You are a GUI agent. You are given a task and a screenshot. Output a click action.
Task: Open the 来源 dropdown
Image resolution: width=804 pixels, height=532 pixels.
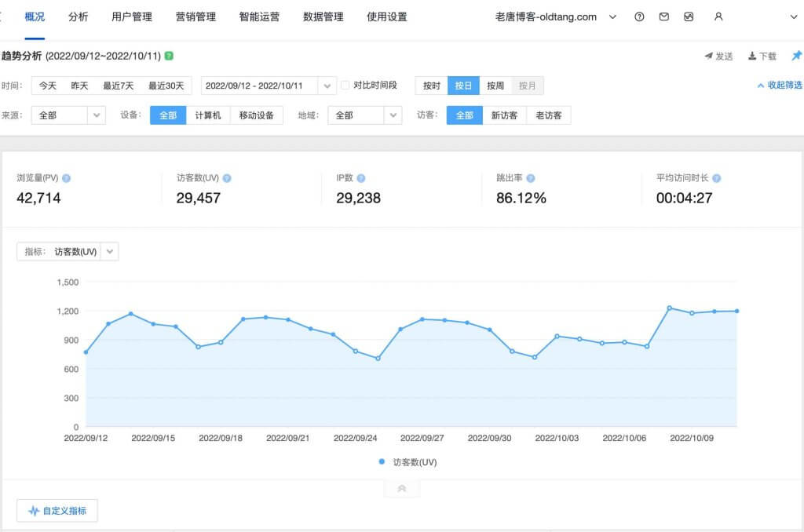[68, 115]
